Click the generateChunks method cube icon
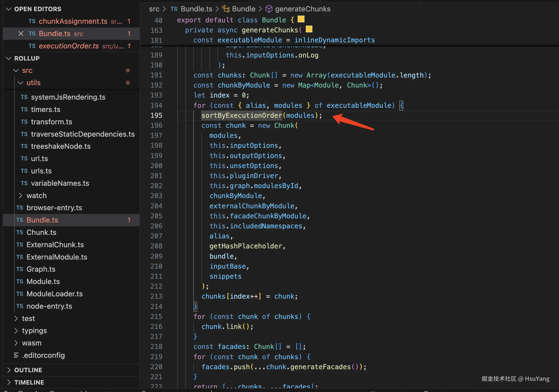 tap(269, 9)
